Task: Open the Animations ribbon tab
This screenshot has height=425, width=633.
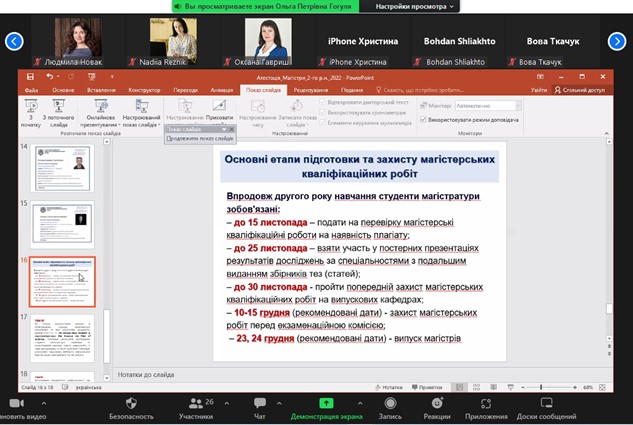Action: [x=222, y=90]
